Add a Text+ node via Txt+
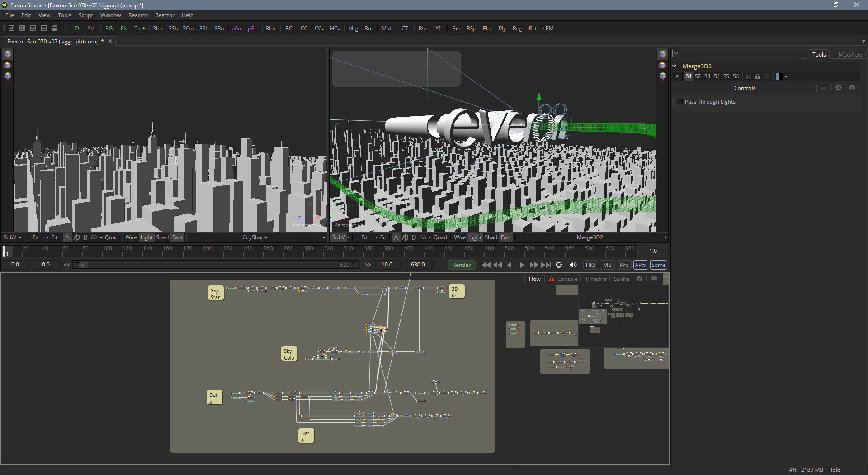The width and height of the screenshot is (868, 475). click(x=140, y=28)
